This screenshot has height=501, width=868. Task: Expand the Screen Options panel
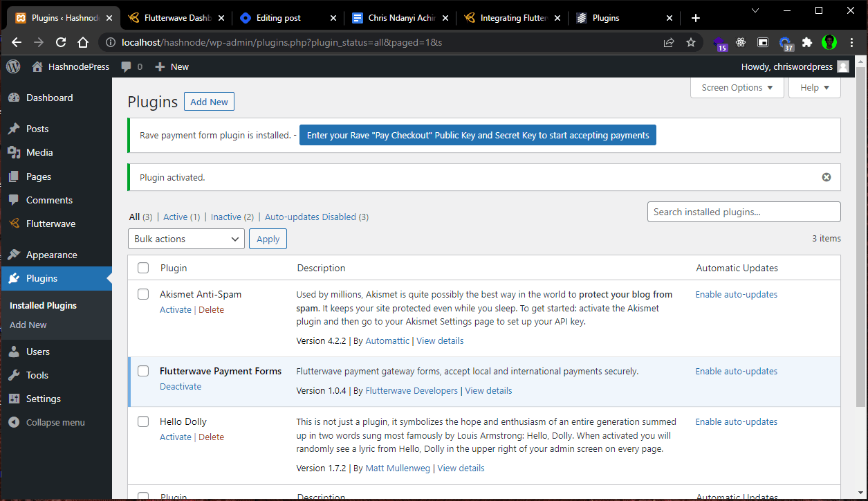[737, 87]
